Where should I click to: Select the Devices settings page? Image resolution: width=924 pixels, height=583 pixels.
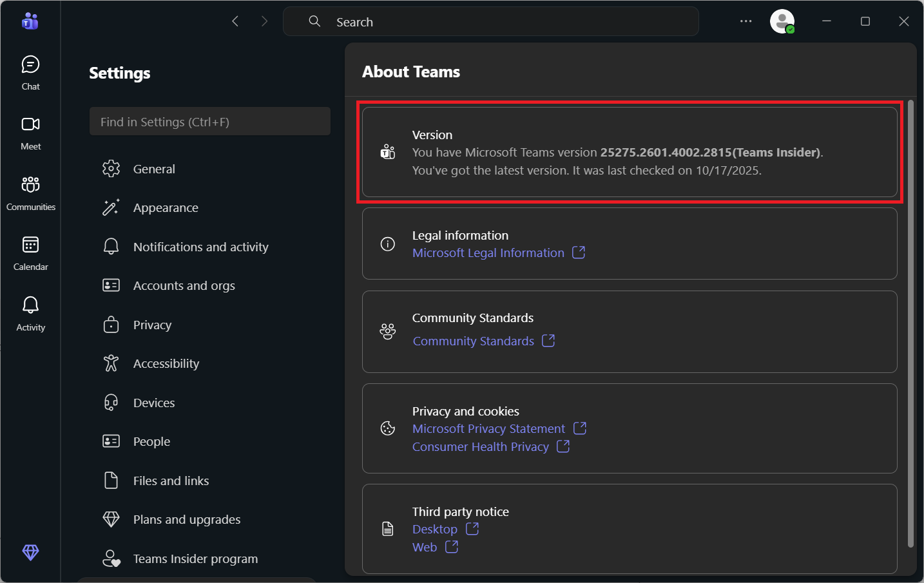[154, 403]
